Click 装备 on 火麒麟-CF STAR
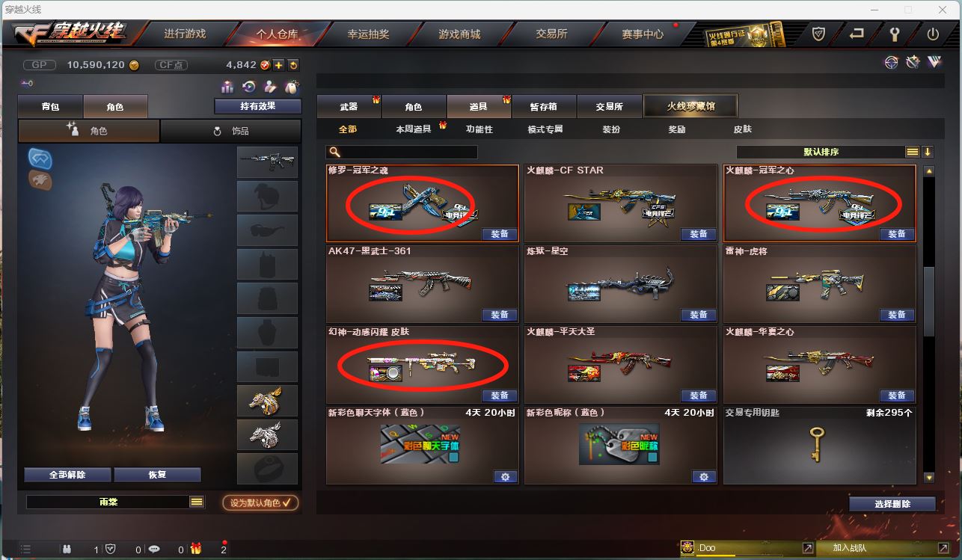Screen dimensions: 962x560 coord(699,234)
